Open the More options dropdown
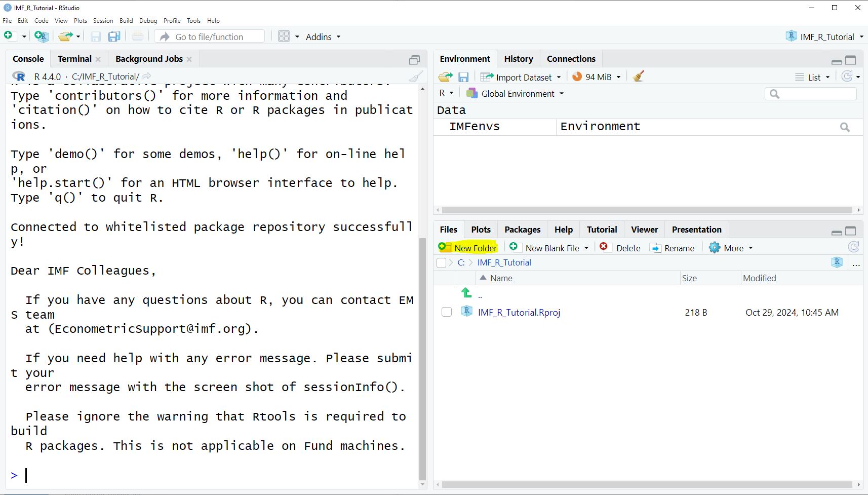This screenshot has height=495, width=868. pos(731,248)
